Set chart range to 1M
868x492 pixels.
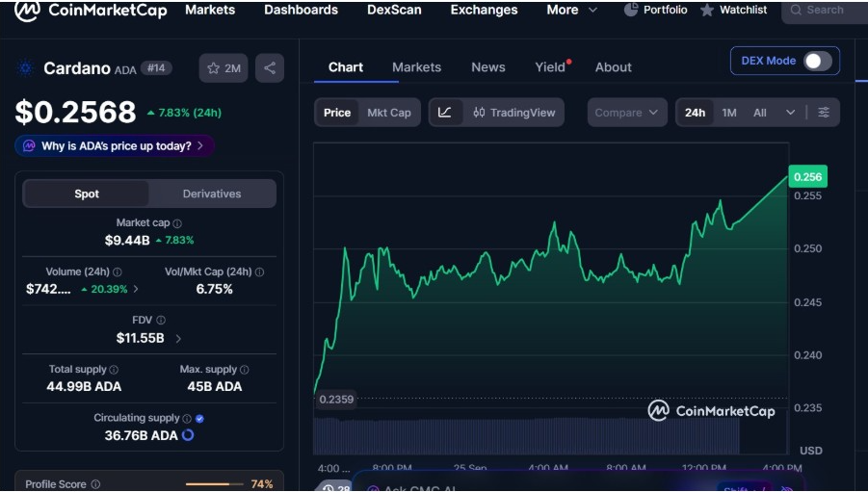point(729,113)
